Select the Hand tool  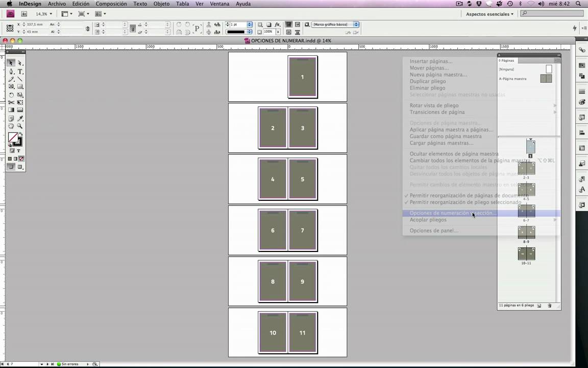[11, 126]
